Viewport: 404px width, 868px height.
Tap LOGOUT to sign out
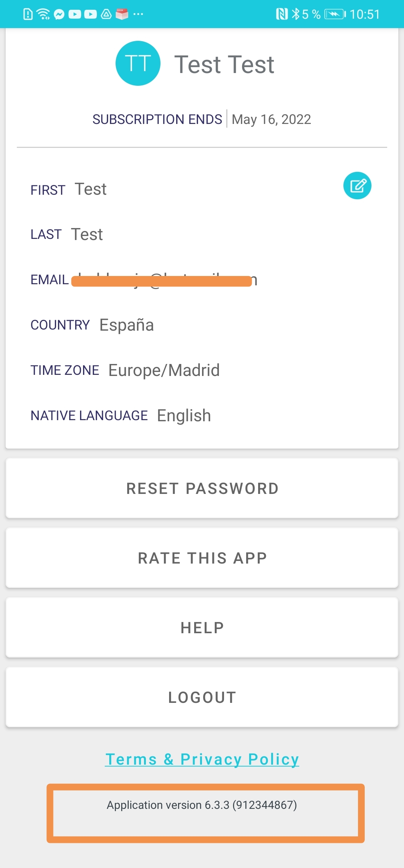(202, 697)
